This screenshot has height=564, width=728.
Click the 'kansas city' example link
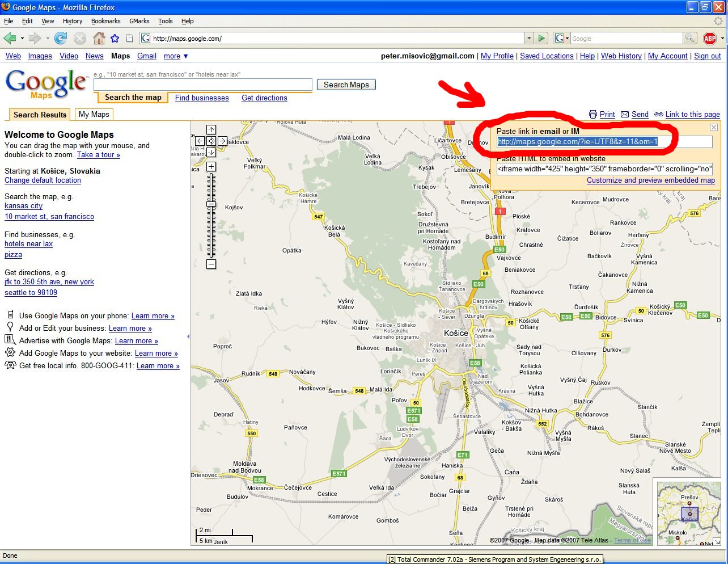click(x=23, y=205)
